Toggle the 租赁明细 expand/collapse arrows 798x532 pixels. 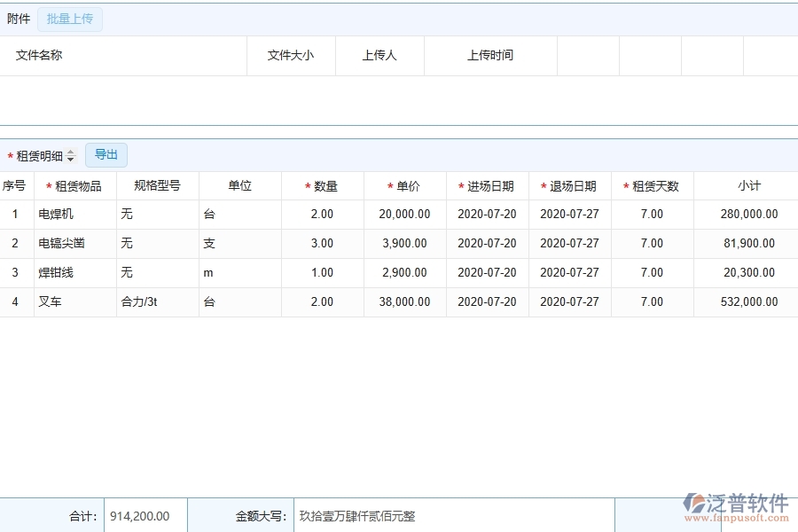coord(71,156)
